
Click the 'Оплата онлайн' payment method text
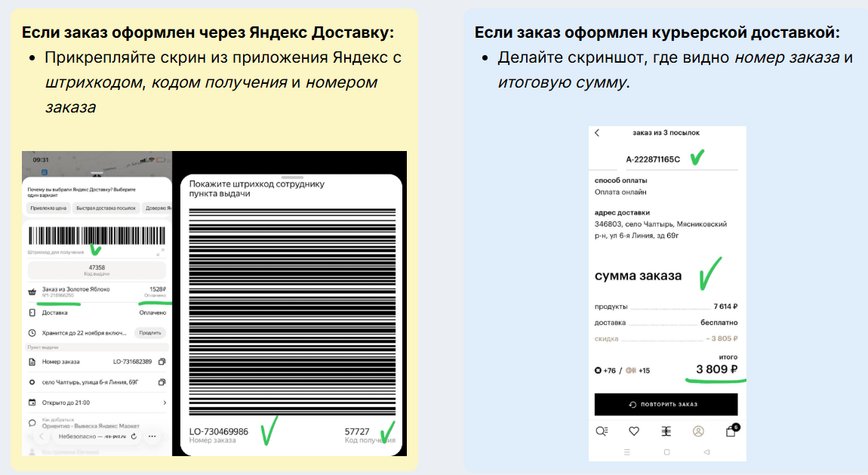[620, 192]
